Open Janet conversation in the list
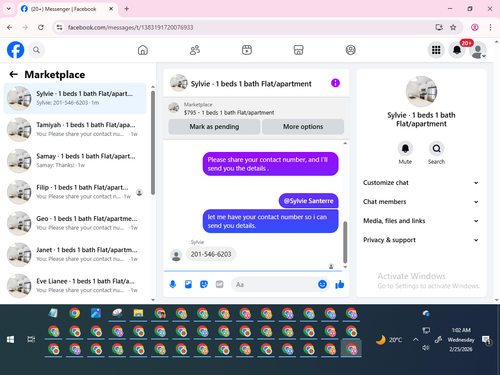The width and height of the screenshot is (500, 375). point(75,255)
